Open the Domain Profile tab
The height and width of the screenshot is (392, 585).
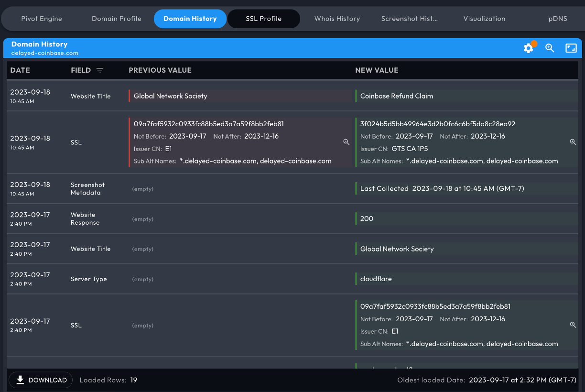(116, 19)
